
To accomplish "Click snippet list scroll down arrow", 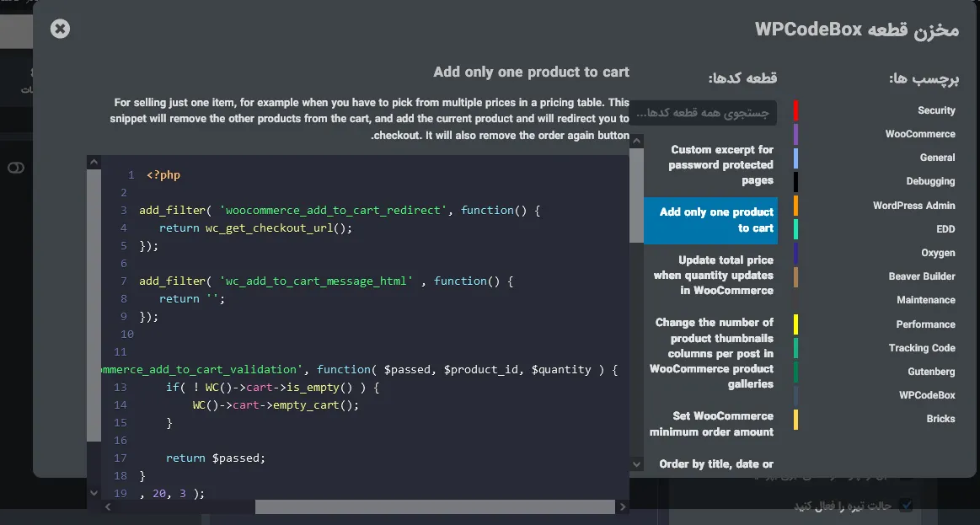I will (637, 463).
